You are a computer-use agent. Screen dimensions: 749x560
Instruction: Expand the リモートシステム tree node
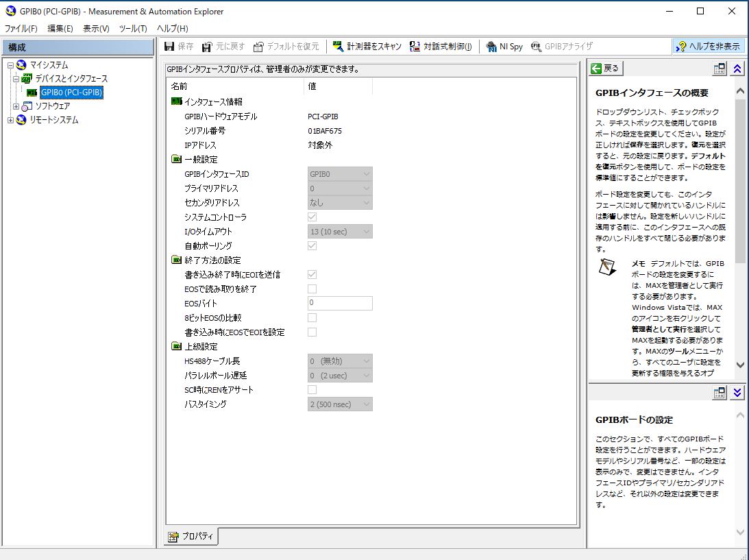tap(10, 120)
